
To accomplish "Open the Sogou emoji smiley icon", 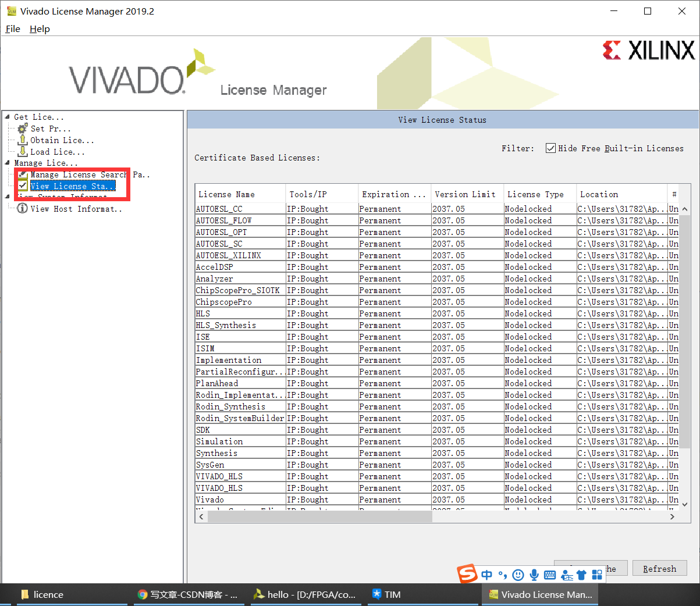I will [518, 575].
